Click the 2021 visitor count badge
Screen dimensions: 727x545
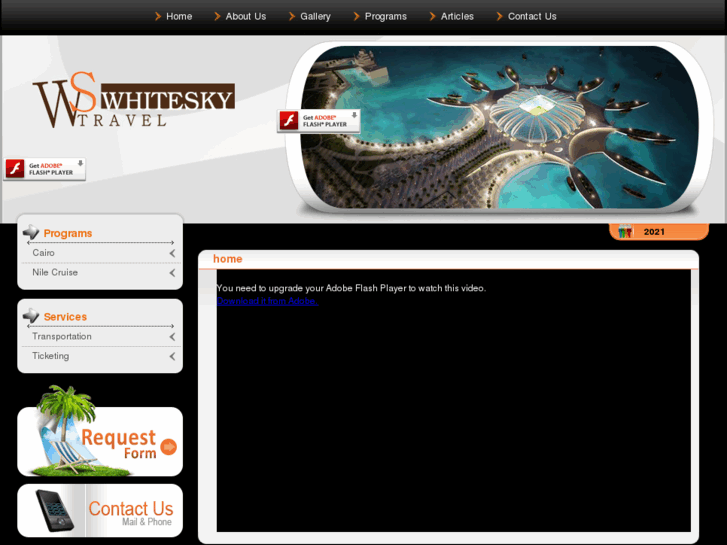[x=659, y=232]
